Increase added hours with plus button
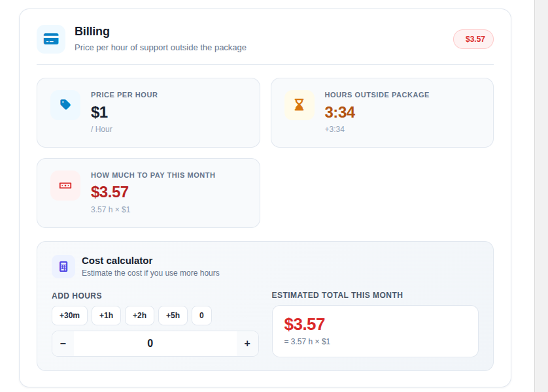The image size is (548, 392). click(x=247, y=344)
